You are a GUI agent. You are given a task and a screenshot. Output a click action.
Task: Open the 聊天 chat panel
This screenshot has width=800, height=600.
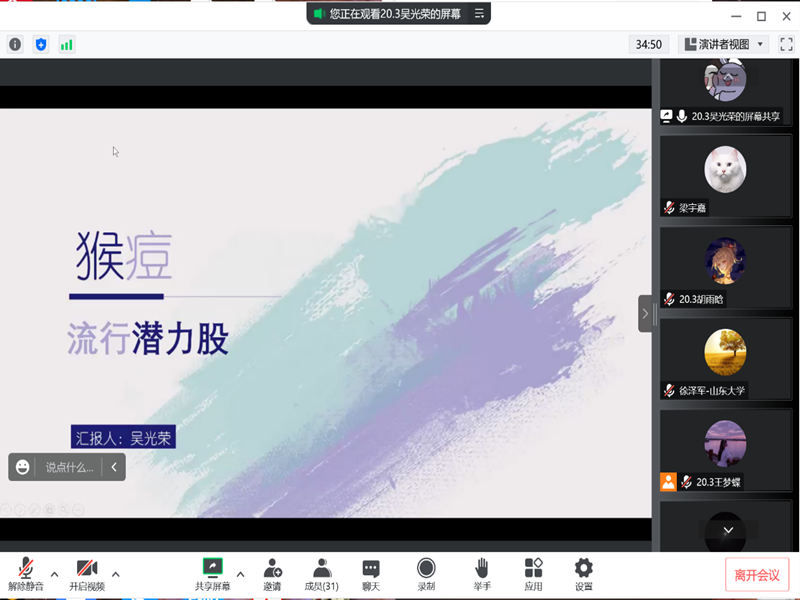pos(371,574)
